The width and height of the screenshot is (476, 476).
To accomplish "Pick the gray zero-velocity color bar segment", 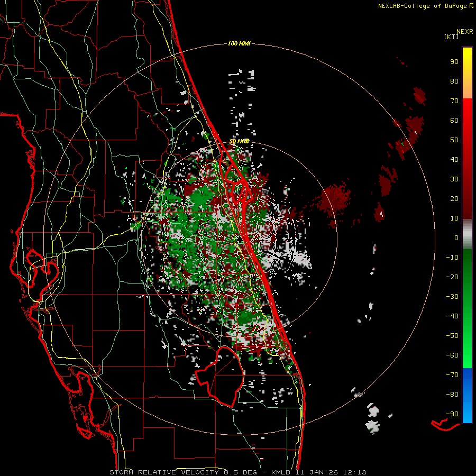I will [467, 234].
